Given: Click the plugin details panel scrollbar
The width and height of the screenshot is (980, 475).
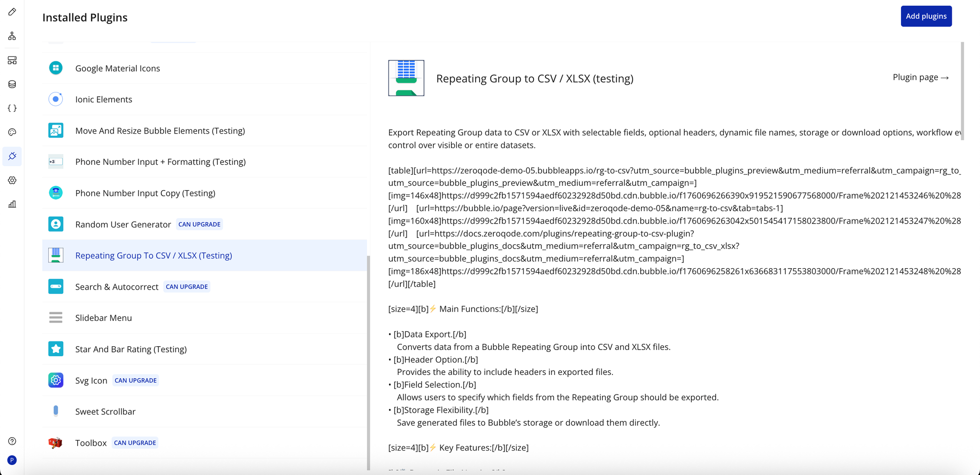Looking at the screenshot, I should [962, 91].
